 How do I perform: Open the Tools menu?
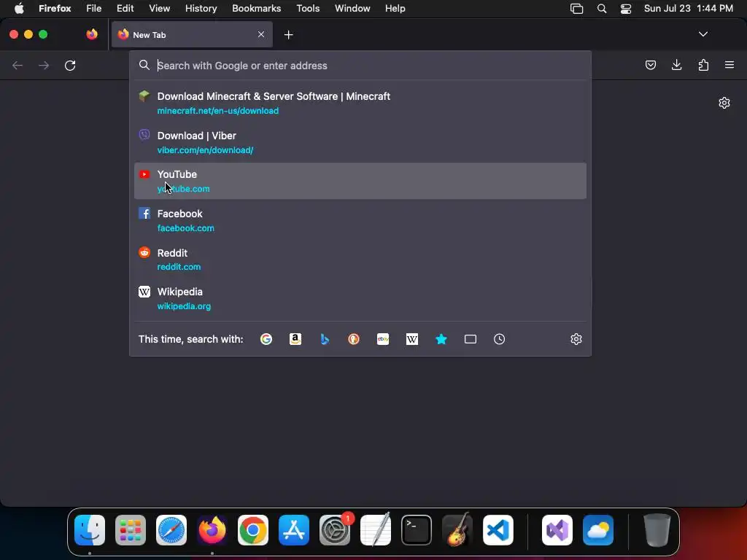coord(308,9)
